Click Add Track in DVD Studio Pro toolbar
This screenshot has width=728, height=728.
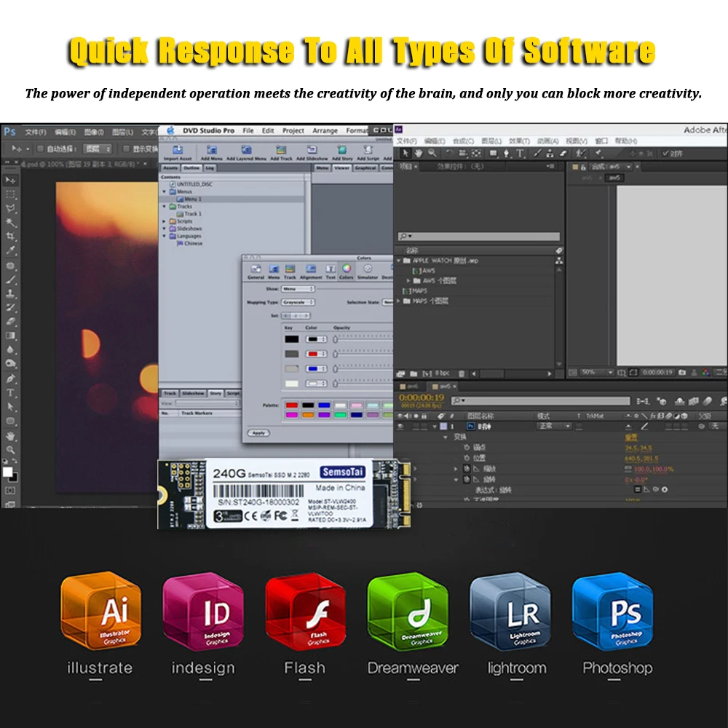pyautogui.click(x=281, y=153)
